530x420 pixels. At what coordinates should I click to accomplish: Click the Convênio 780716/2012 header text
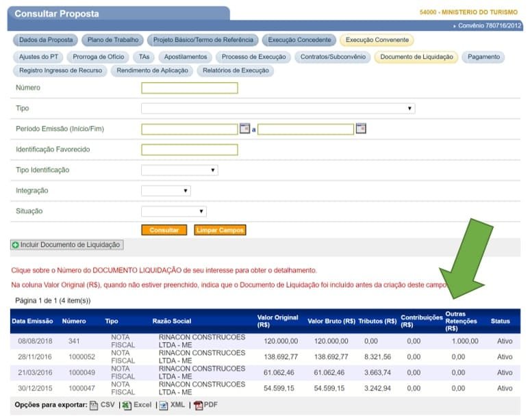point(490,26)
